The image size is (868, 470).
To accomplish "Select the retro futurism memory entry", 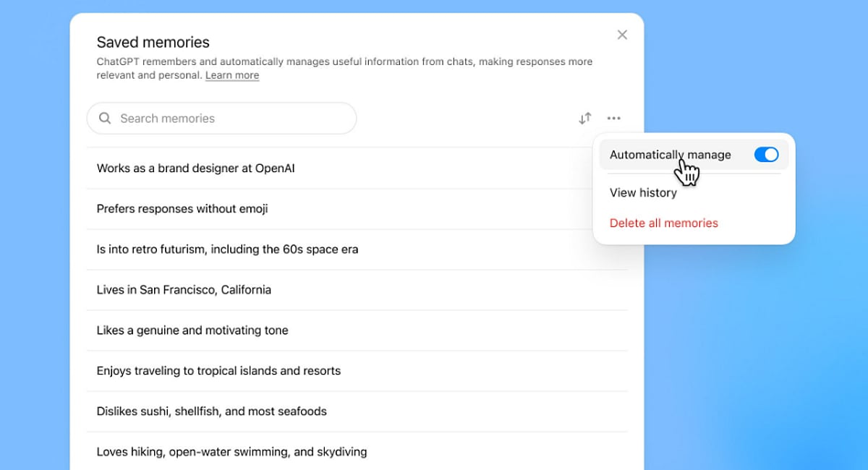I will [227, 248].
